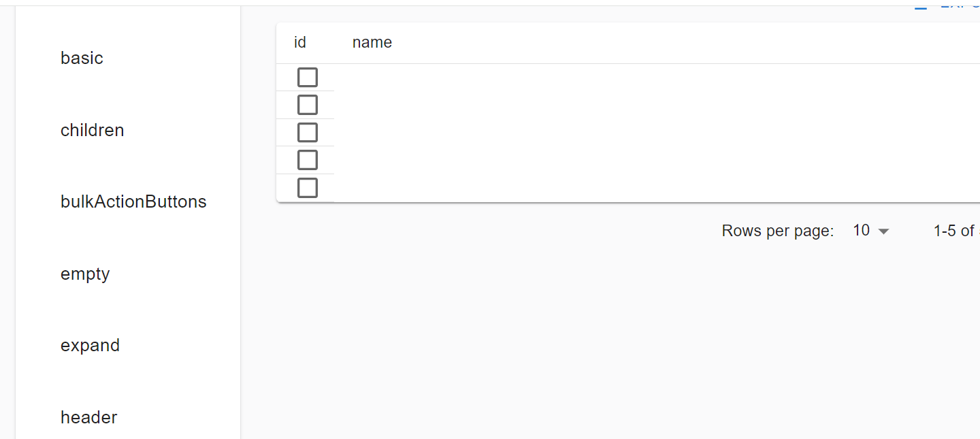980x439 pixels.
Task: Open the 'header' story in the sidebar
Action: point(88,417)
